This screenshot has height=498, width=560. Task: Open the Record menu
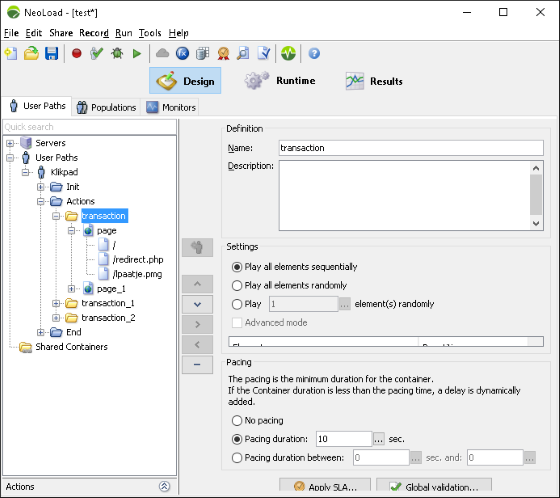(x=94, y=33)
